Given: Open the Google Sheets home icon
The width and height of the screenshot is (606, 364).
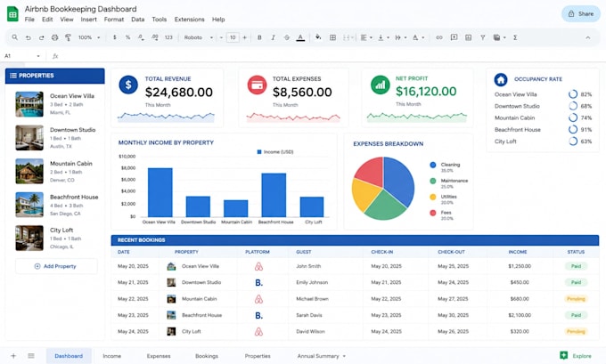Looking at the screenshot, I should [12, 14].
